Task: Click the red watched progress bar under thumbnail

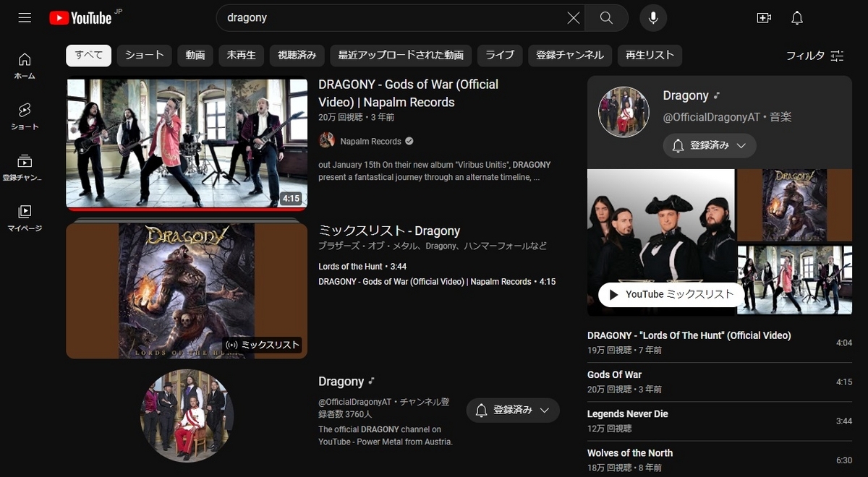Action: 187,209
